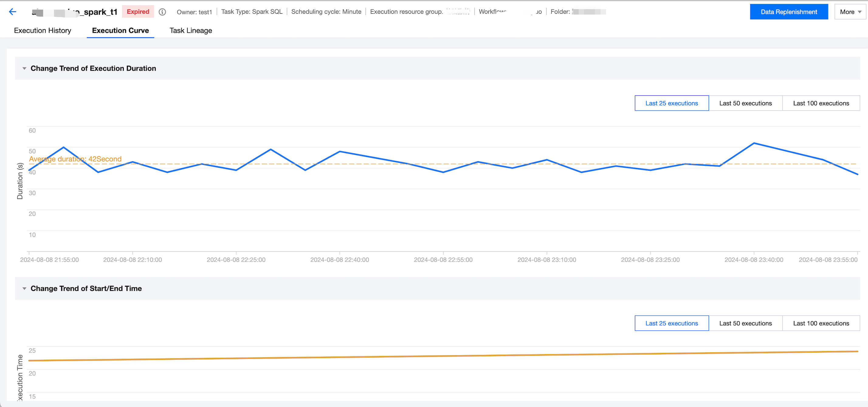
Task: Select Last 50 executions for start/end chart
Action: point(745,323)
